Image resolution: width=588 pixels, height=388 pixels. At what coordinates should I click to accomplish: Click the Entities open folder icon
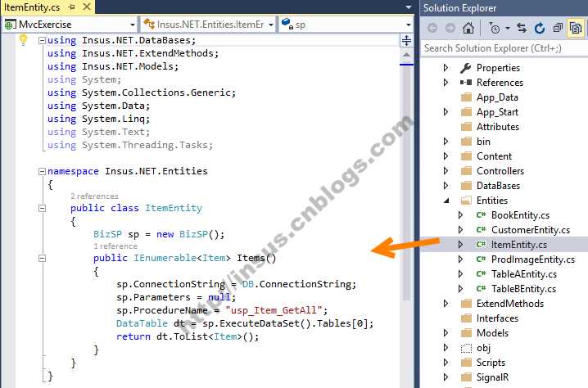[466, 201]
